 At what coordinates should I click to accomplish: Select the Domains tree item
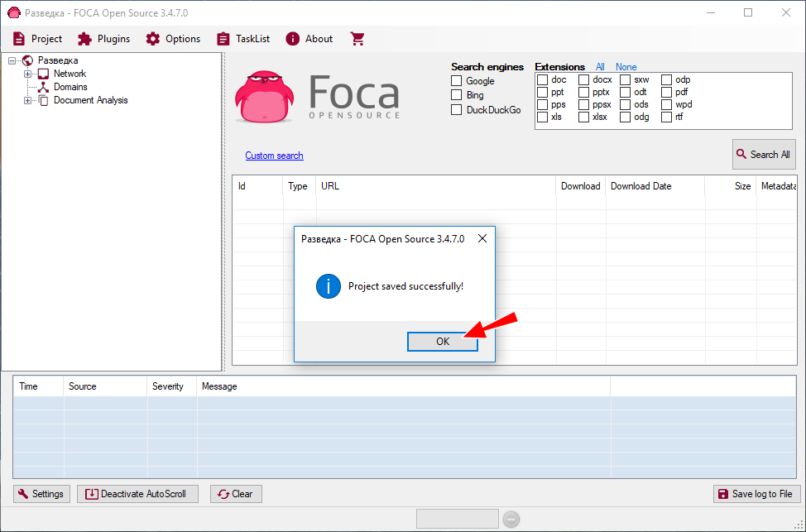pyautogui.click(x=70, y=87)
